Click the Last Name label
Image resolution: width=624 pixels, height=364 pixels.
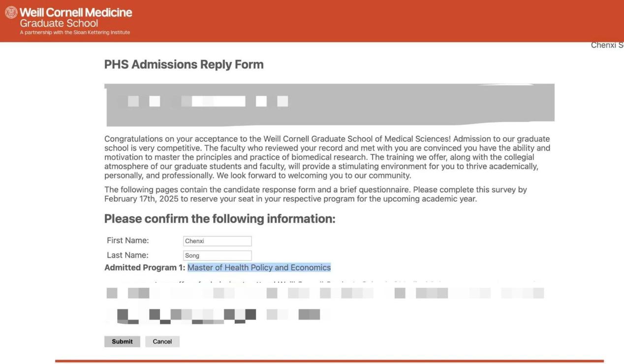(127, 255)
